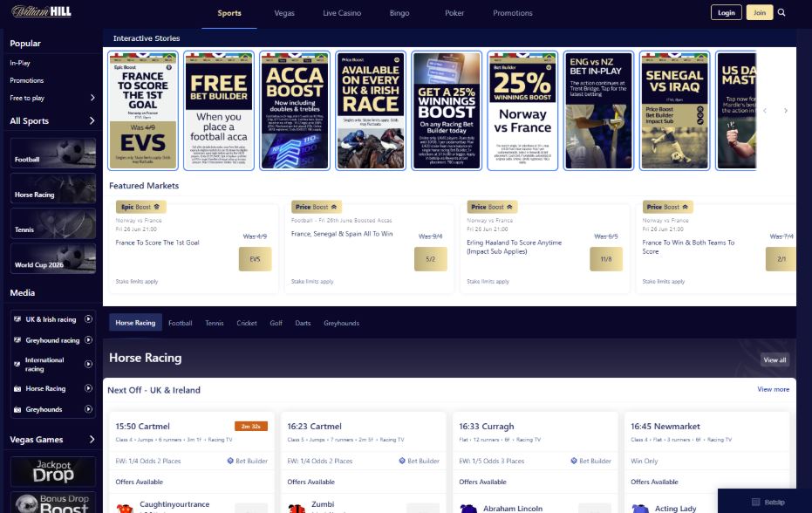Image resolution: width=812 pixels, height=513 pixels.
Task: Click Zumbi jockey silks icon
Action: point(297,509)
